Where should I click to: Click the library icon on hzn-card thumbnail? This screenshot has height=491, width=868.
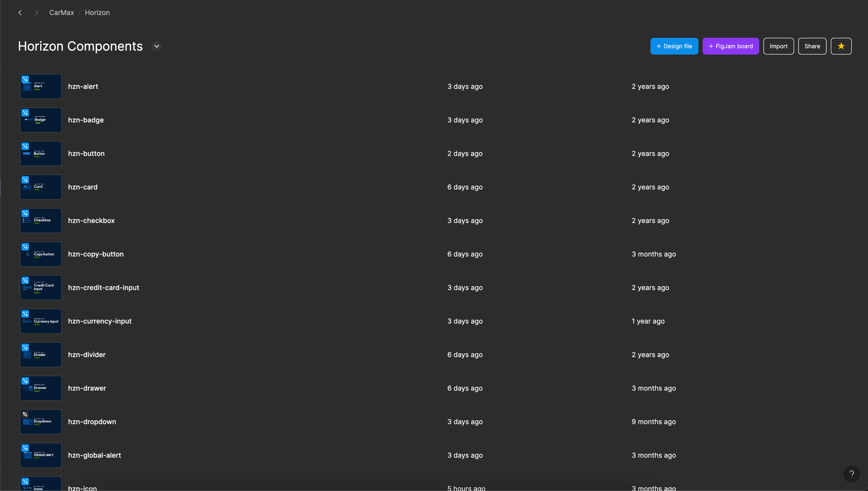point(25,180)
